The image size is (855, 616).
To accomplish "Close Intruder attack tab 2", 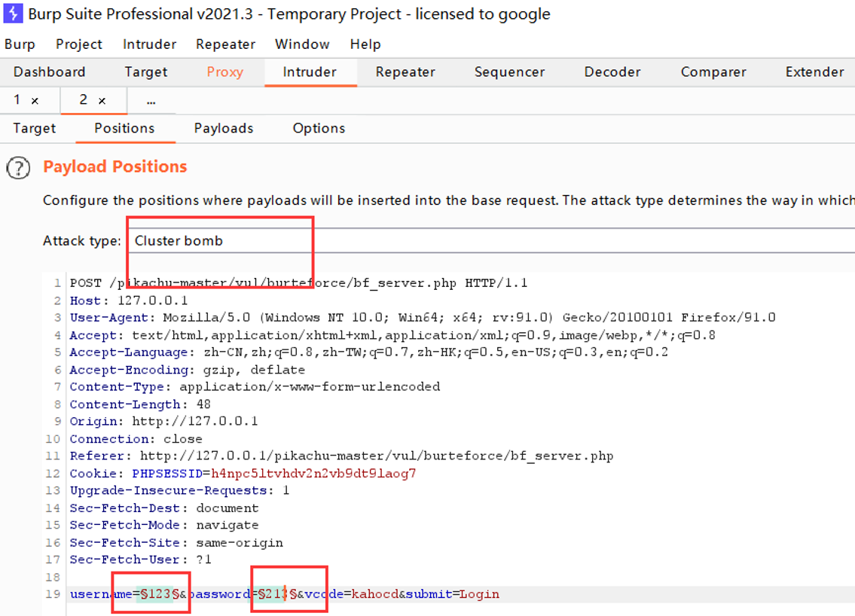I will (102, 101).
